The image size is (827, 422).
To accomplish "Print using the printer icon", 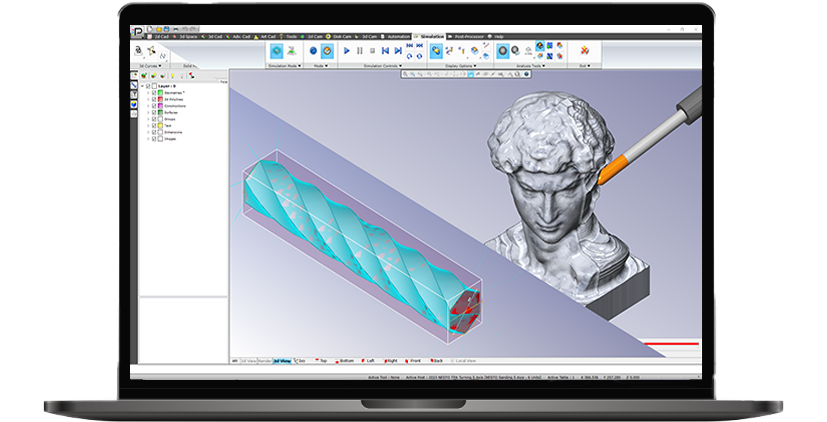I will (175, 29).
